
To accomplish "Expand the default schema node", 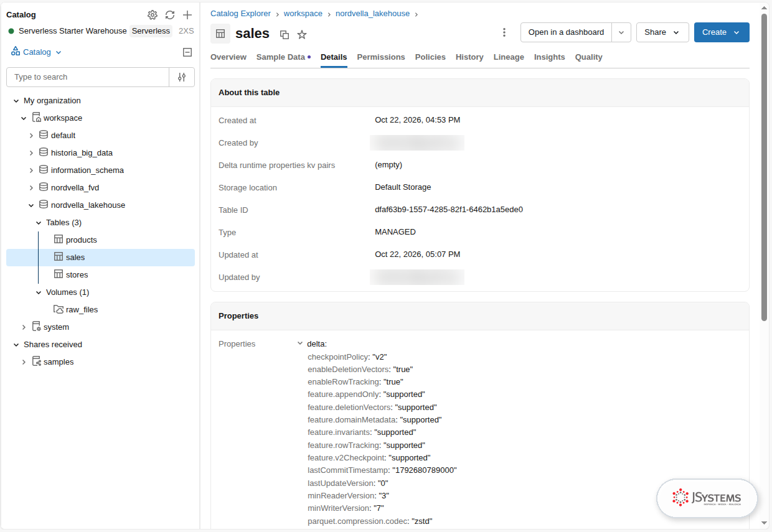I will (31, 136).
